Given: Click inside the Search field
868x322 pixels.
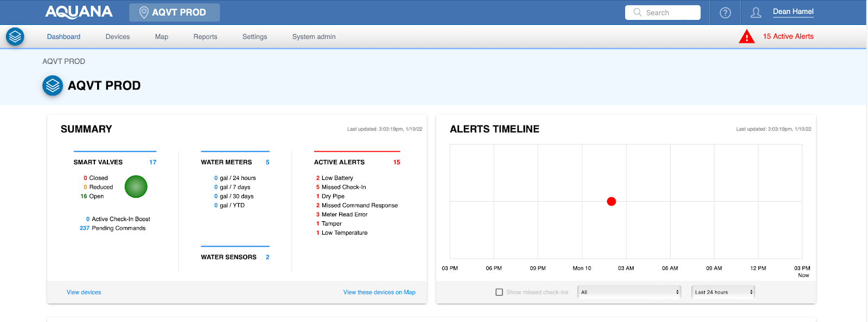Looking at the screenshot, I should (x=663, y=12).
